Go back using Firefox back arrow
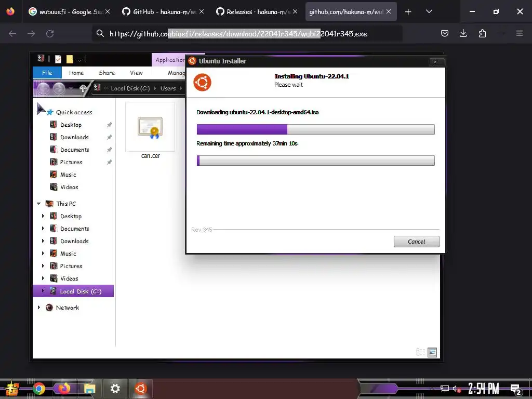Image resolution: width=532 pixels, height=399 pixels. click(12, 33)
